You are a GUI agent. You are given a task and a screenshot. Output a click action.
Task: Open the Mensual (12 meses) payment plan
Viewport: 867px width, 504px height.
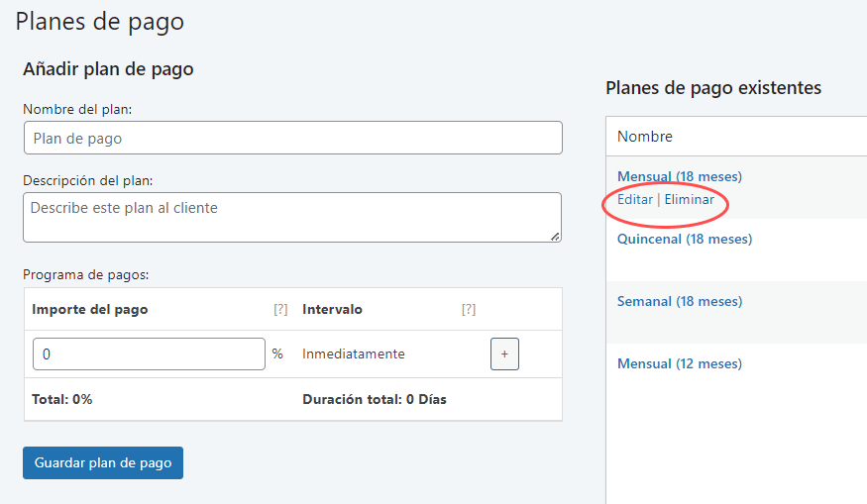680,363
